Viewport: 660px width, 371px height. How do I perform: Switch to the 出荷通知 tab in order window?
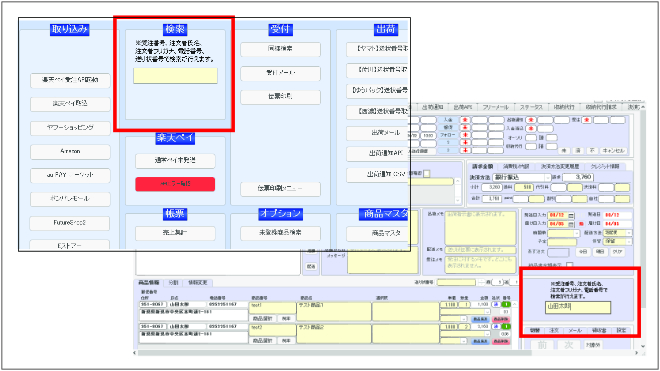(x=432, y=107)
